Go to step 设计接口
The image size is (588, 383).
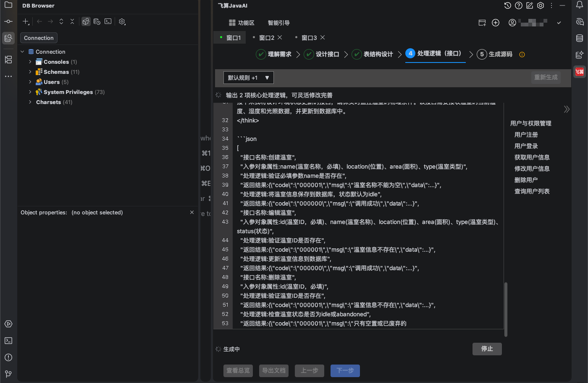(322, 54)
